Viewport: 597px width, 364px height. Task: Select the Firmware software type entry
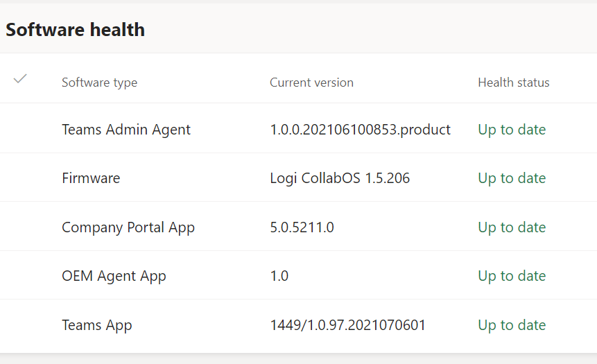(91, 178)
